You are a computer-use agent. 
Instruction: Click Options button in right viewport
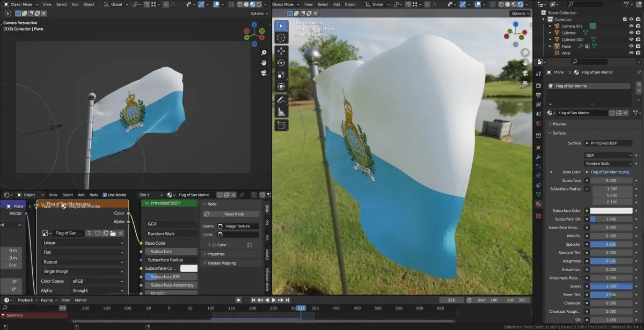coord(519,13)
